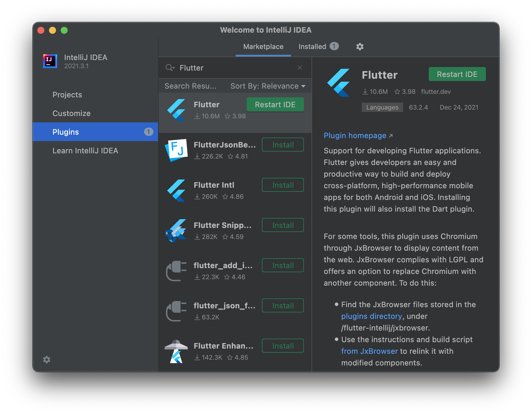Viewport: 532px width, 415px height.
Task: Select the Plugins section
Action: point(95,132)
